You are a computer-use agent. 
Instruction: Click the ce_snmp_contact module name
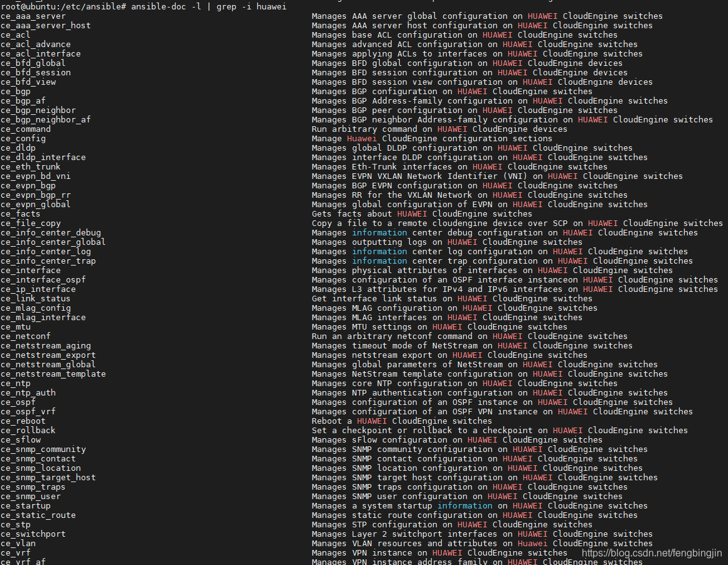point(38,459)
